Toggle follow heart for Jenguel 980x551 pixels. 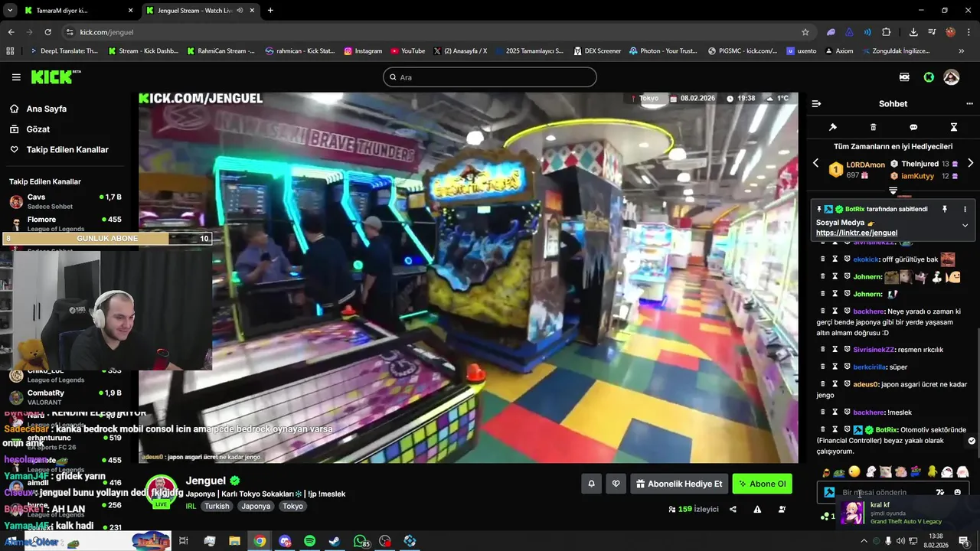tap(616, 484)
